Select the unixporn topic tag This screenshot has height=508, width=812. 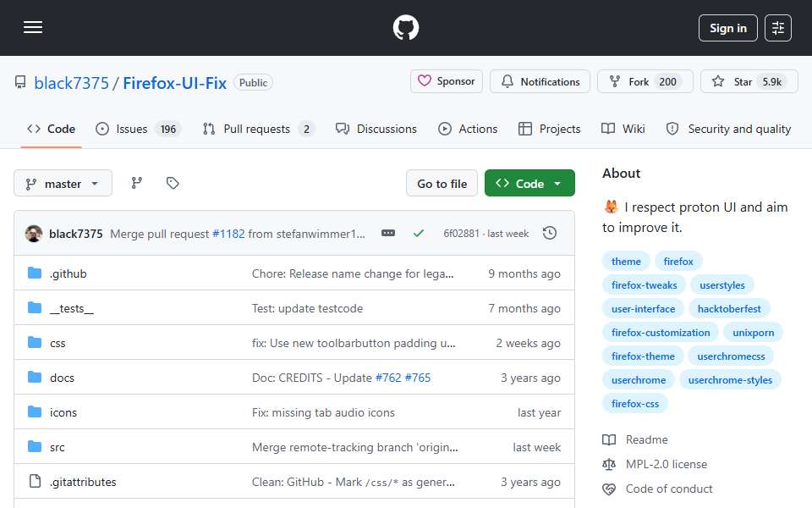click(753, 333)
